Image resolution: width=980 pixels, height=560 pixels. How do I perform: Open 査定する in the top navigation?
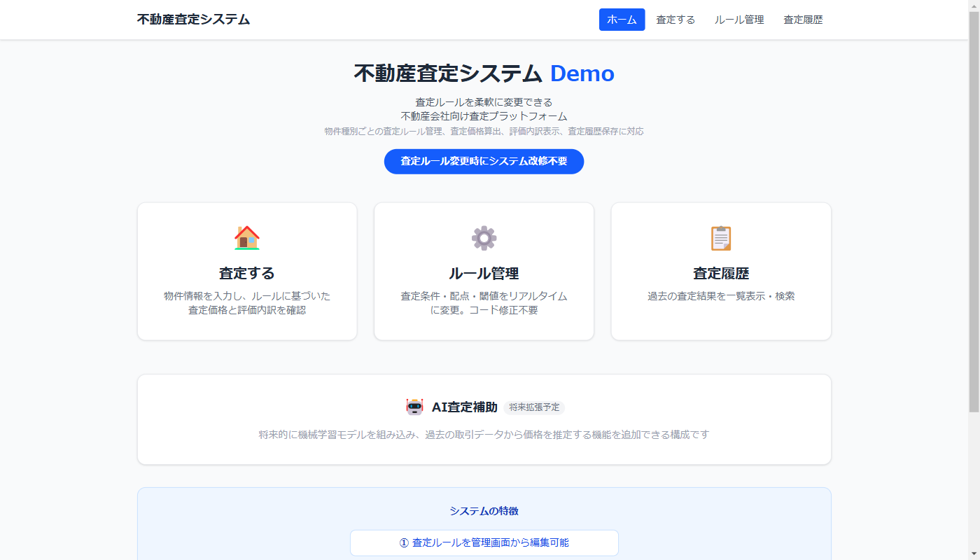coord(675,20)
